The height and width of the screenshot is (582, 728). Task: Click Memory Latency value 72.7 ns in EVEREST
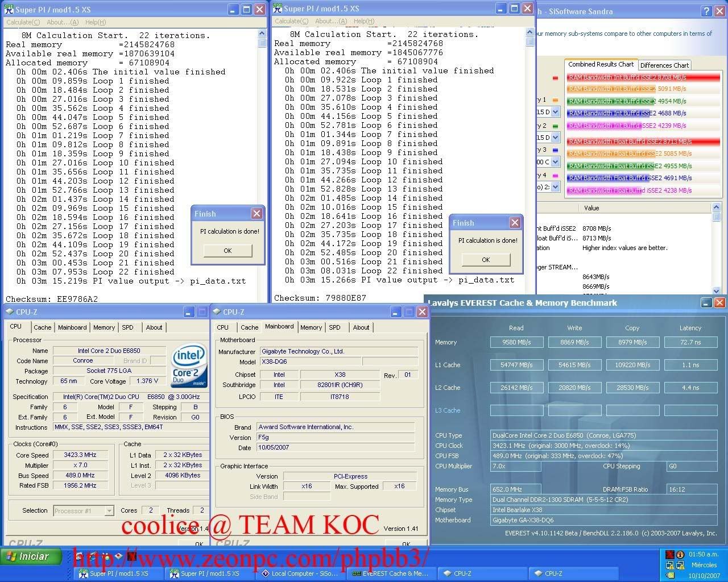point(690,342)
